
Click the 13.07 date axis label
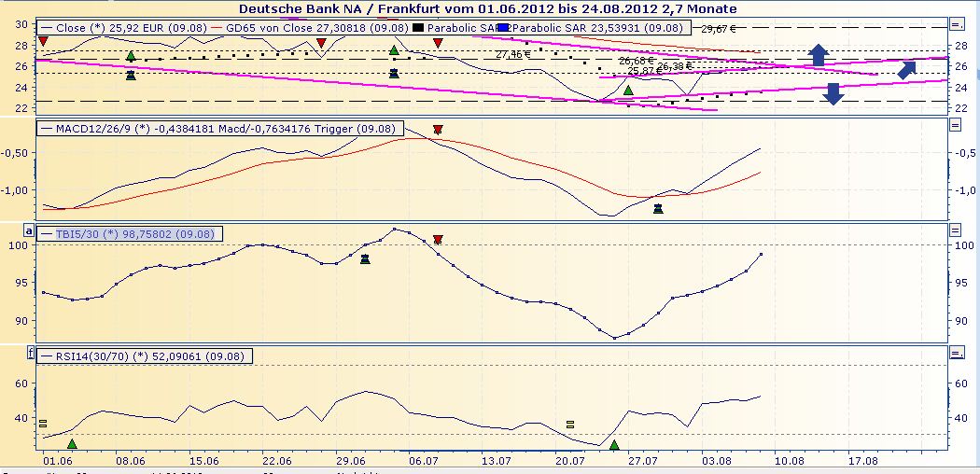(x=497, y=461)
